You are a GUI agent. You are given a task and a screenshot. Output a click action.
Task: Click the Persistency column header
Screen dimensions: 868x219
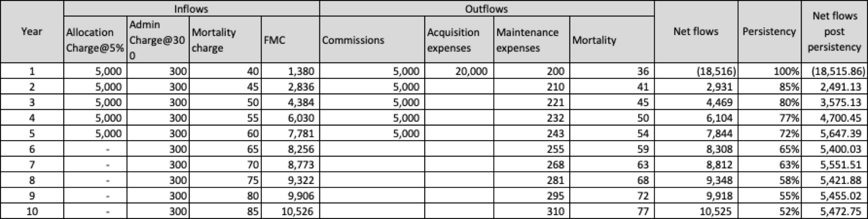tap(769, 32)
